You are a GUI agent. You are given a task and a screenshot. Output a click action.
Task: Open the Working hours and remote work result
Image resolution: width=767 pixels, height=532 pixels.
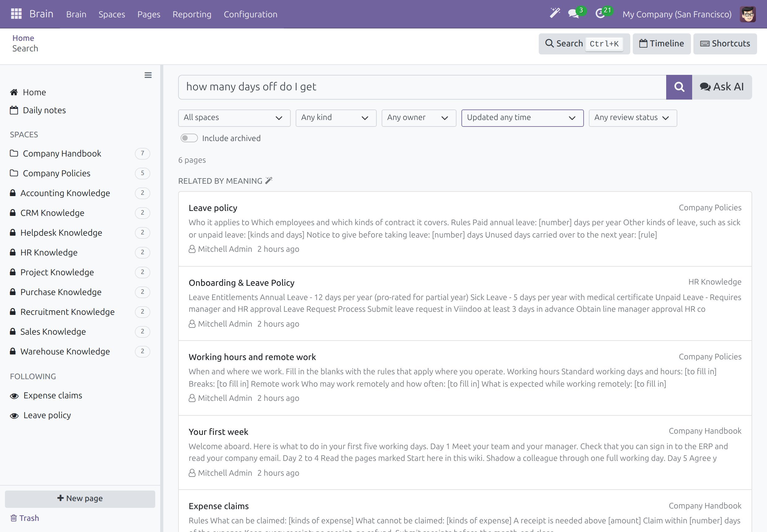pyautogui.click(x=252, y=357)
